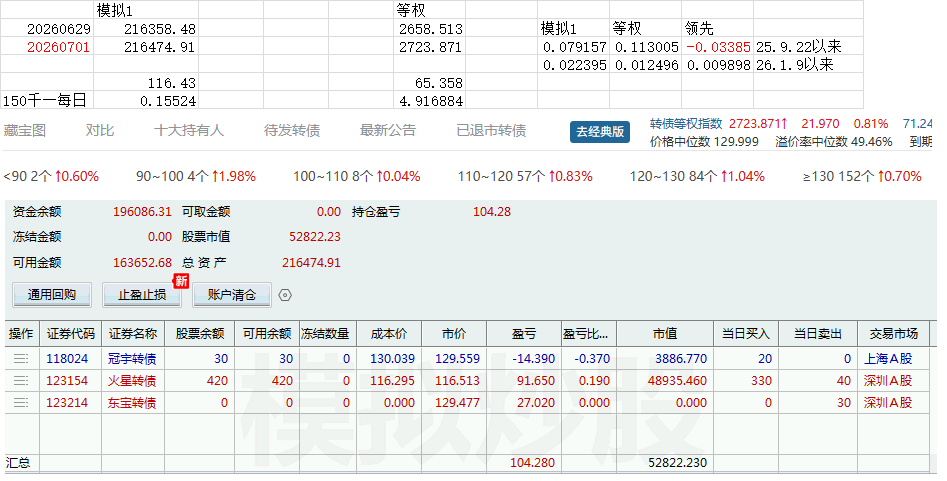Sort by the 成本价 column header
This screenshot has width=947, height=481.
pos(389,334)
